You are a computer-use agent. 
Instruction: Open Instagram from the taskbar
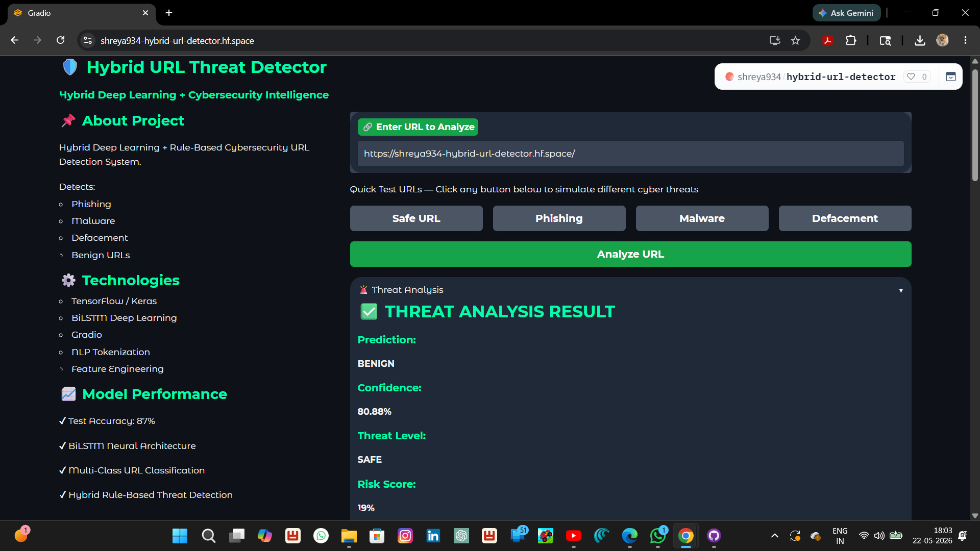coord(405,536)
